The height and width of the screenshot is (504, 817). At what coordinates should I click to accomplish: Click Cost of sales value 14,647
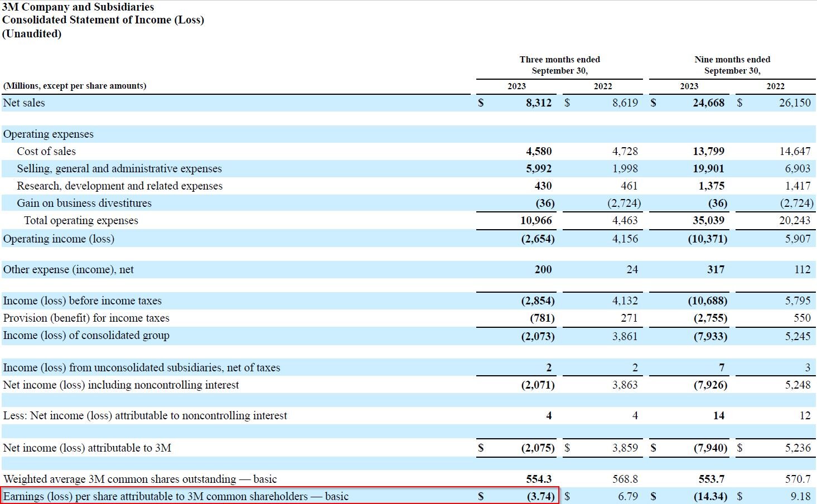click(x=795, y=151)
